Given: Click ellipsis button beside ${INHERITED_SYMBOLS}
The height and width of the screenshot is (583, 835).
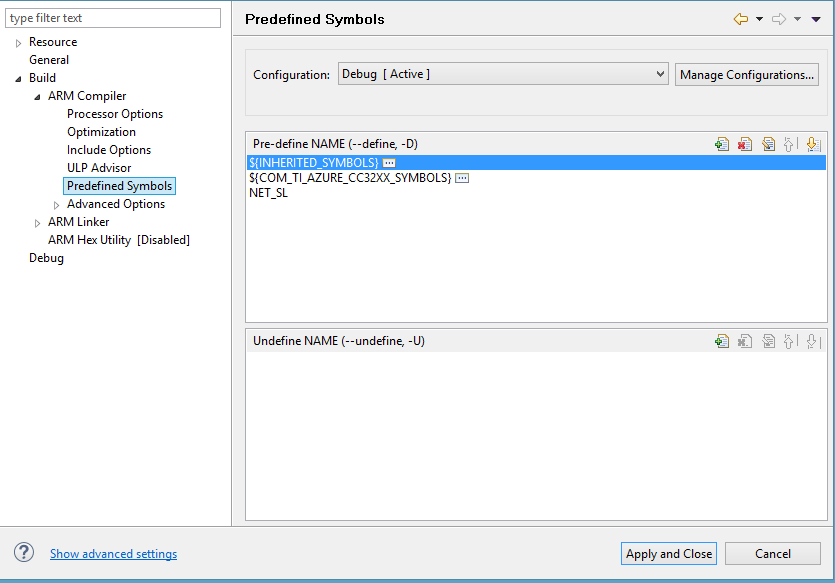Looking at the screenshot, I should tap(389, 162).
